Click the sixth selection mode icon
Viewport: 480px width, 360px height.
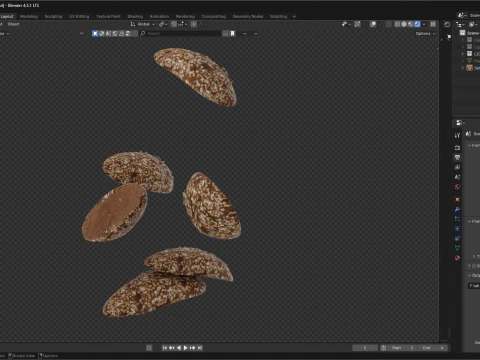tap(128, 33)
